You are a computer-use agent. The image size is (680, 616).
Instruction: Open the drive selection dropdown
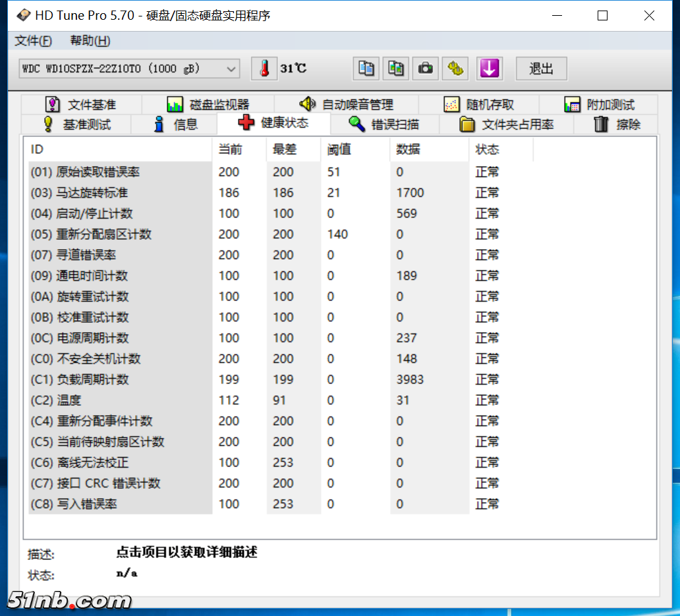(x=231, y=69)
